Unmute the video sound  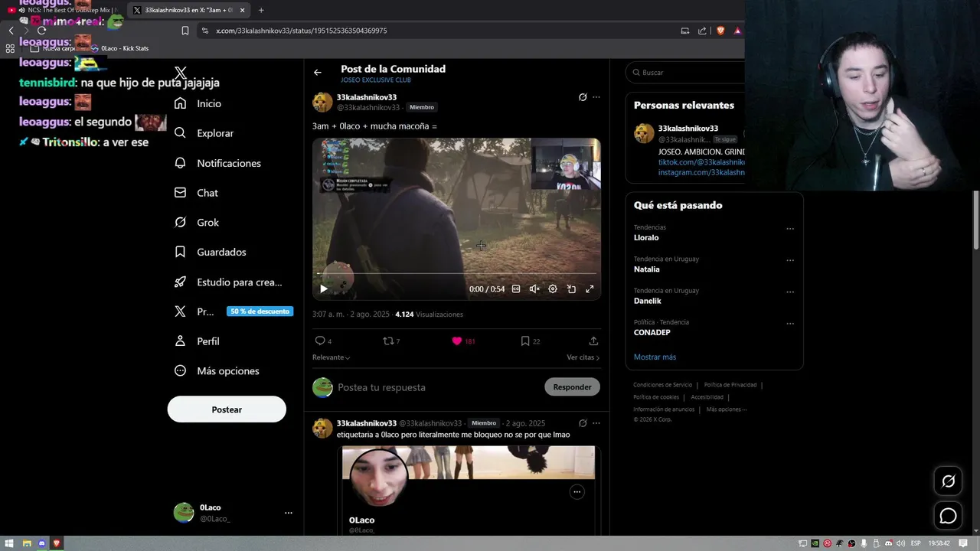[534, 289]
